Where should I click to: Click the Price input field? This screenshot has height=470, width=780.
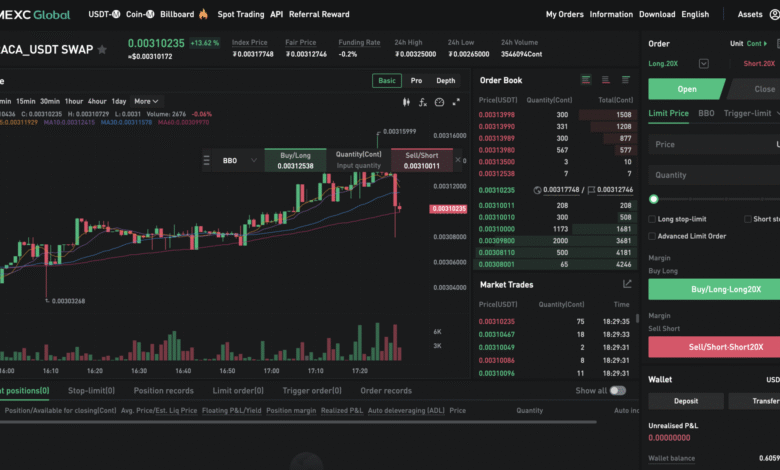[x=714, y=144]
